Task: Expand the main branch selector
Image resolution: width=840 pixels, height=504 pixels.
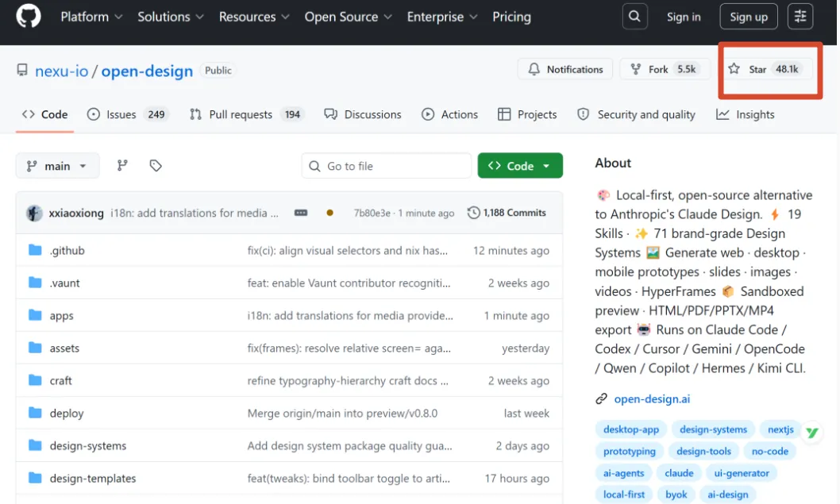Action: pos(57,166)
